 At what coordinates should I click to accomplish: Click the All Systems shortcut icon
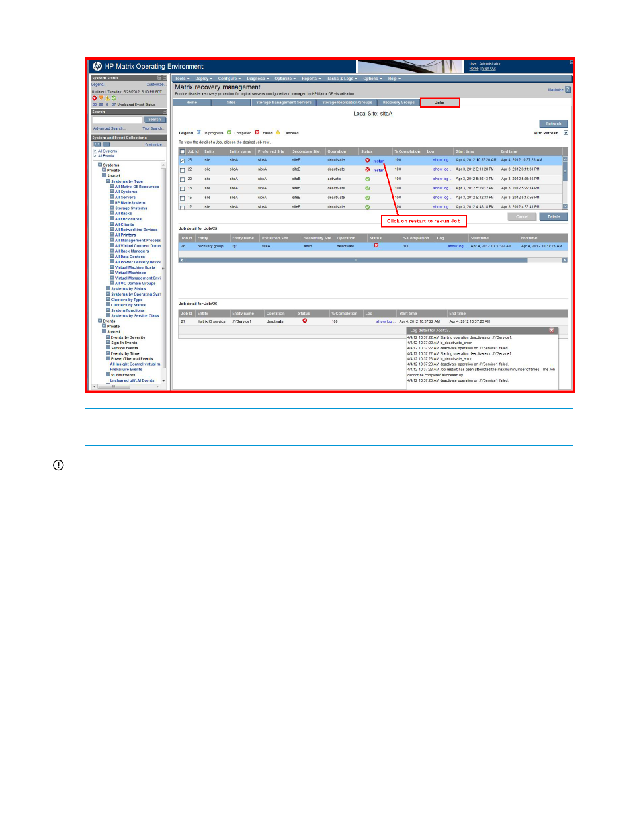[95, 151]
